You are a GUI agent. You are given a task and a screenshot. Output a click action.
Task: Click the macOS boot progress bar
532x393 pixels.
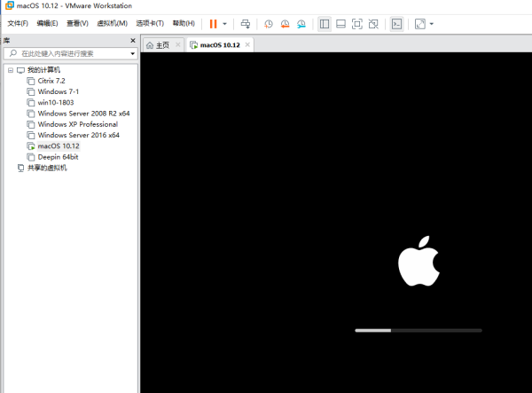(x=418, y=330)
